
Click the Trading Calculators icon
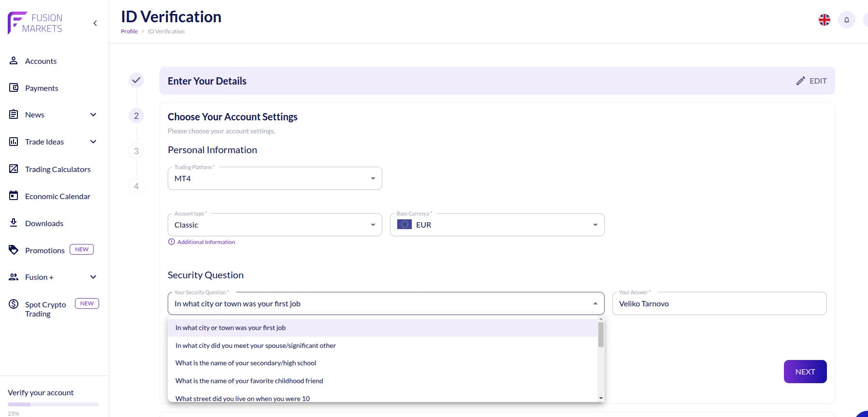click(x=14, y=169)
